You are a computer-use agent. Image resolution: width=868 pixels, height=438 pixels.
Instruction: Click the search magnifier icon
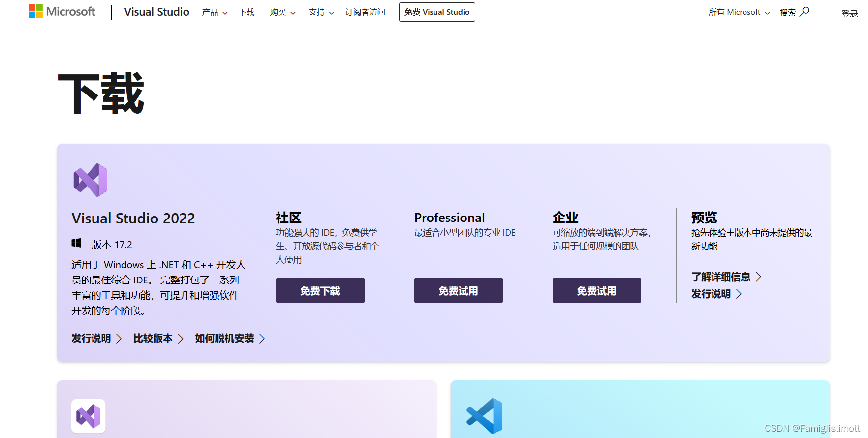(x=805, y=12)
